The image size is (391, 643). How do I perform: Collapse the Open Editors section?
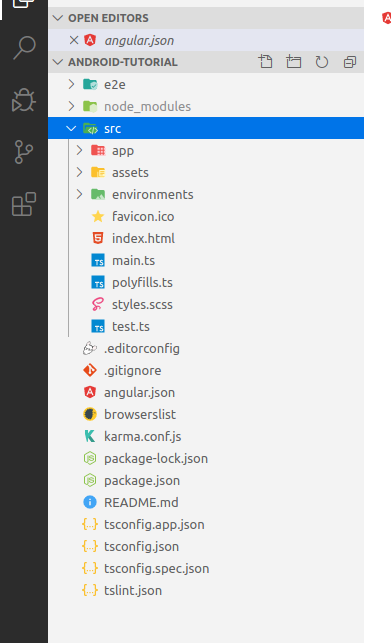point(58,18)
